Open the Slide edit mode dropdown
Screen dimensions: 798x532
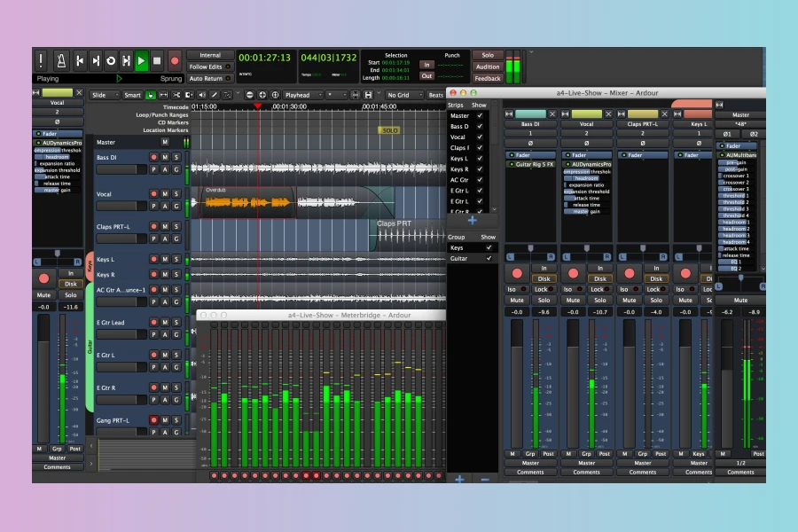coord(105,95)
